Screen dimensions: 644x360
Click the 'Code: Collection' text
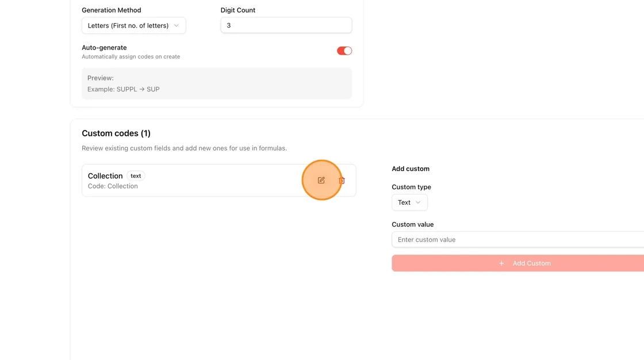[x=113, y=186]
